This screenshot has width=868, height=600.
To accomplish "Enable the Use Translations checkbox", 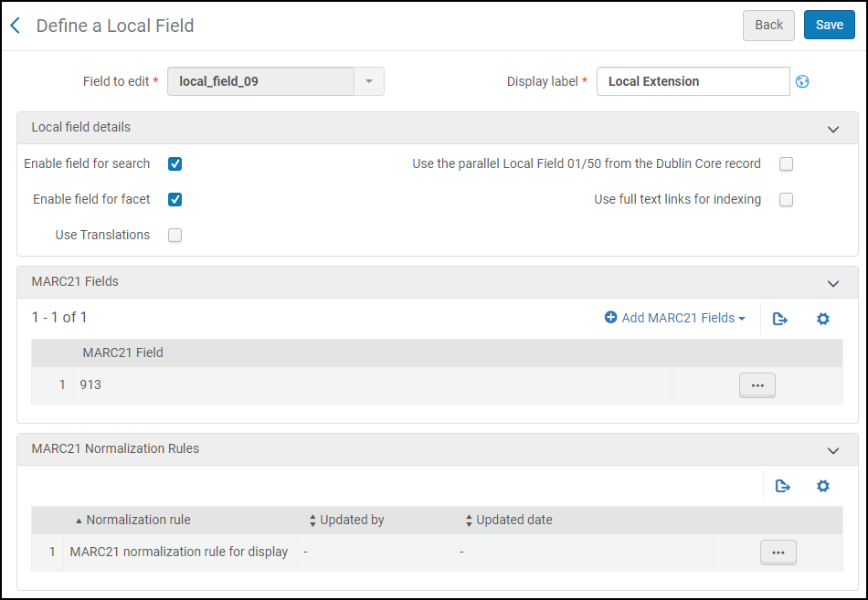I will click(175, 236).
